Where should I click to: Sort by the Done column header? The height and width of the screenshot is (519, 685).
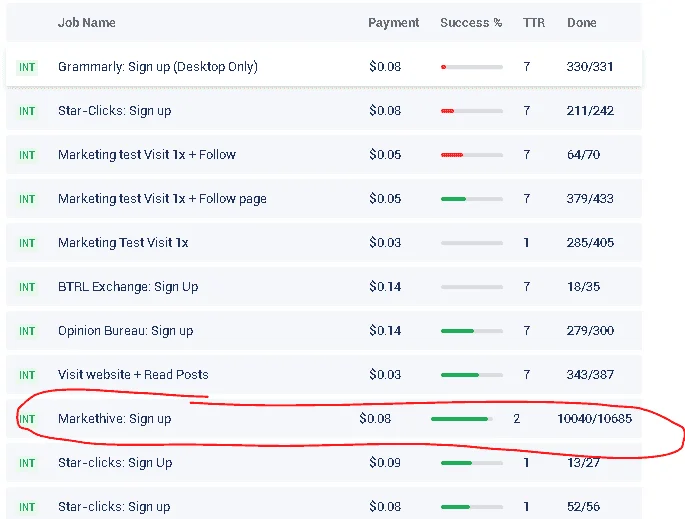581,23
